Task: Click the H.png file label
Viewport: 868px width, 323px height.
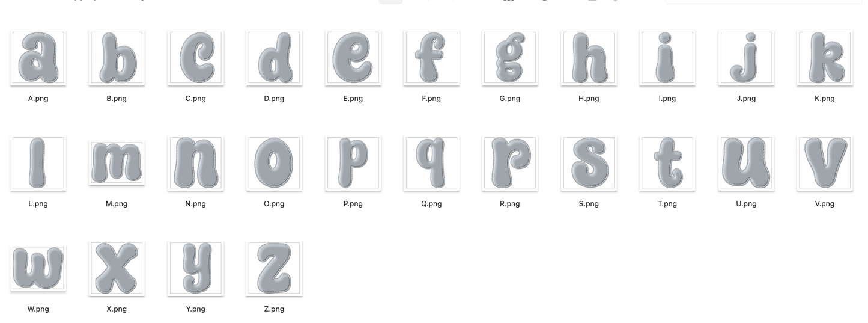Action: pos(589,99)
